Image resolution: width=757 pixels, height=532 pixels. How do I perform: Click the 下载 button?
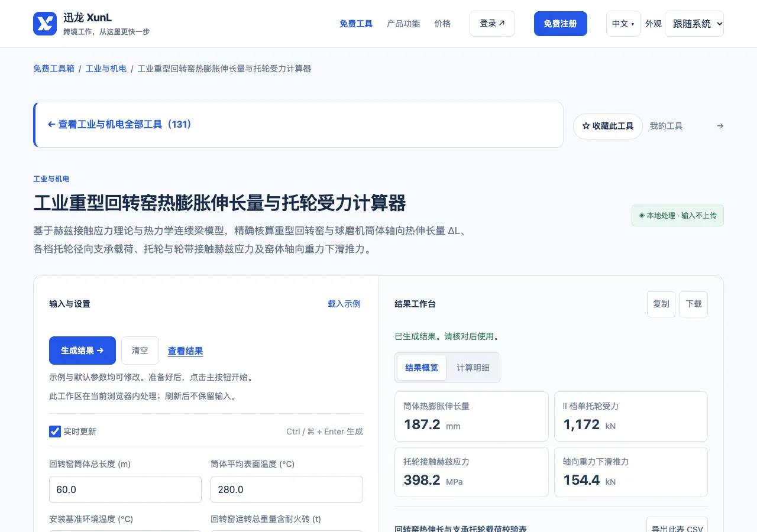click(694, 304)
